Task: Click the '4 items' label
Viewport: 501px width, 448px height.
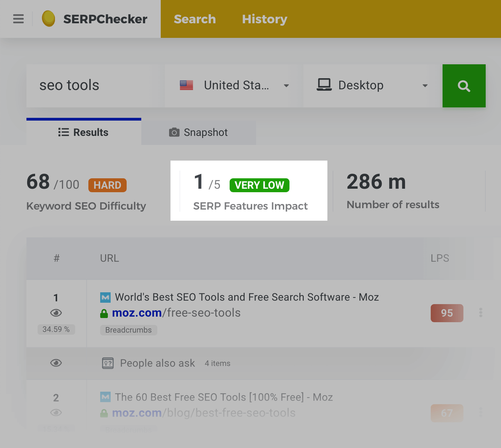Action: [217, 364]
